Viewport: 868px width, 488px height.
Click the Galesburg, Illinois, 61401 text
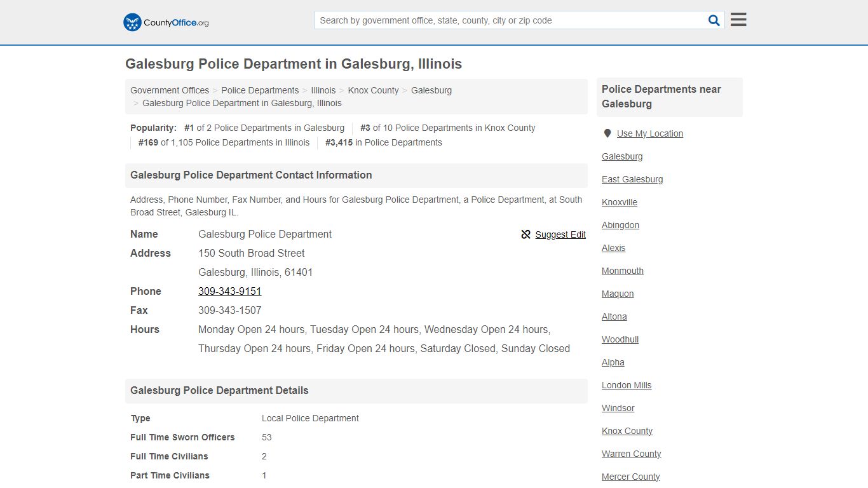255,272
